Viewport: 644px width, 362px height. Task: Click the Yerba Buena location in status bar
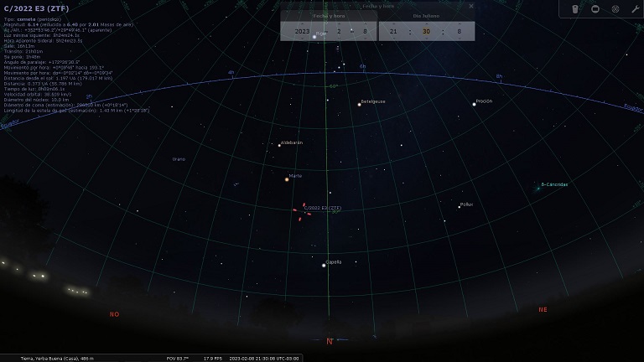click(x=57, y=358)
